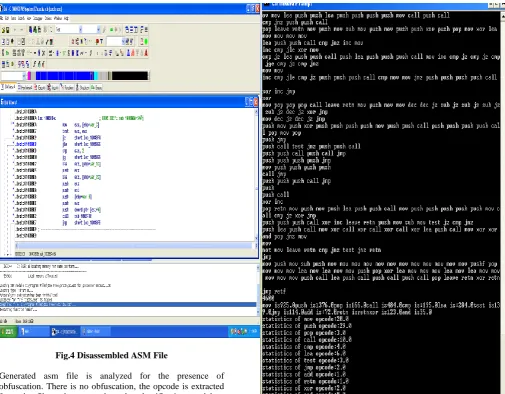Click the "jmp retf" console line
This screenshot has height=394, width=505.
click(x=274, y=291)
